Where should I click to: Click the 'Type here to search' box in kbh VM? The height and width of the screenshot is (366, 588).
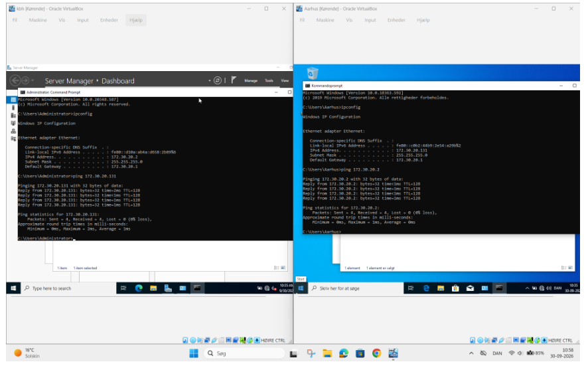coord(68,288)
